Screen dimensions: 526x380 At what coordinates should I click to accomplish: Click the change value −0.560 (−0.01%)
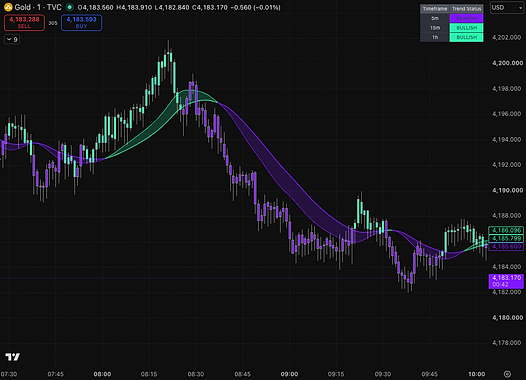coord(256,7)
